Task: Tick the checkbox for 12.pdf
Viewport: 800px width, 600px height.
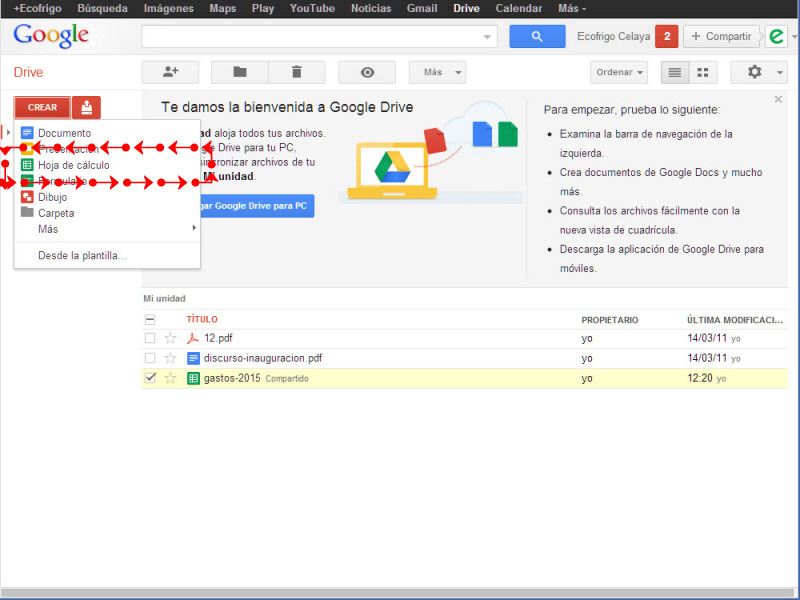Action: [150, 338]
